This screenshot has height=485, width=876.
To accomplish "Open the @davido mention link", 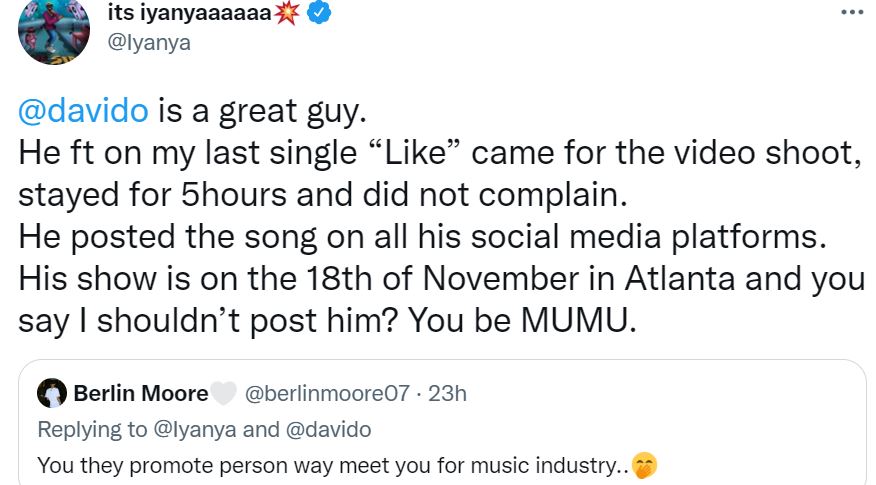I will point(83,112).
